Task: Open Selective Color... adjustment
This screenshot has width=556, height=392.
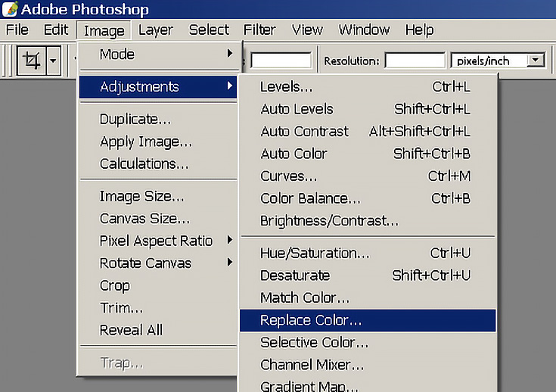Action: (368, 343)
